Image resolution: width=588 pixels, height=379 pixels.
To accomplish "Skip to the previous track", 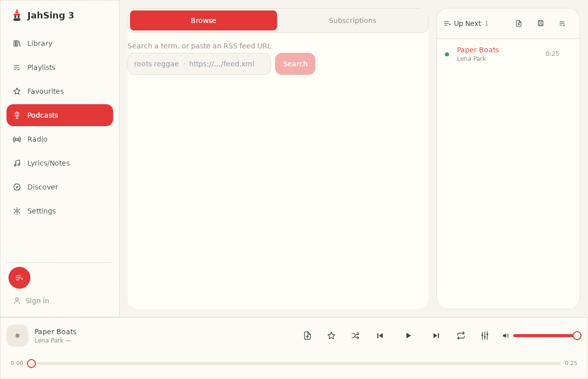I will tap(380, 336).
